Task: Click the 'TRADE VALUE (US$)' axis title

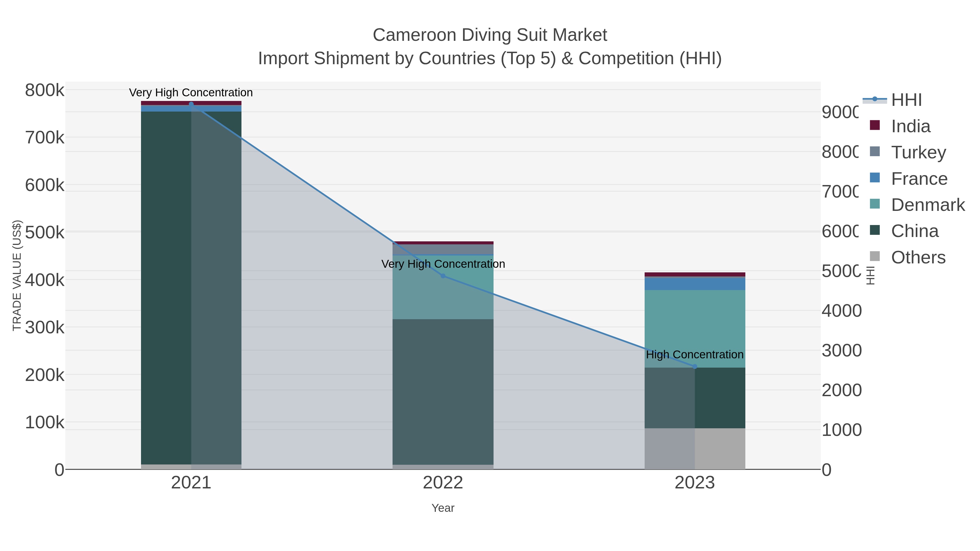Action: 17,275
